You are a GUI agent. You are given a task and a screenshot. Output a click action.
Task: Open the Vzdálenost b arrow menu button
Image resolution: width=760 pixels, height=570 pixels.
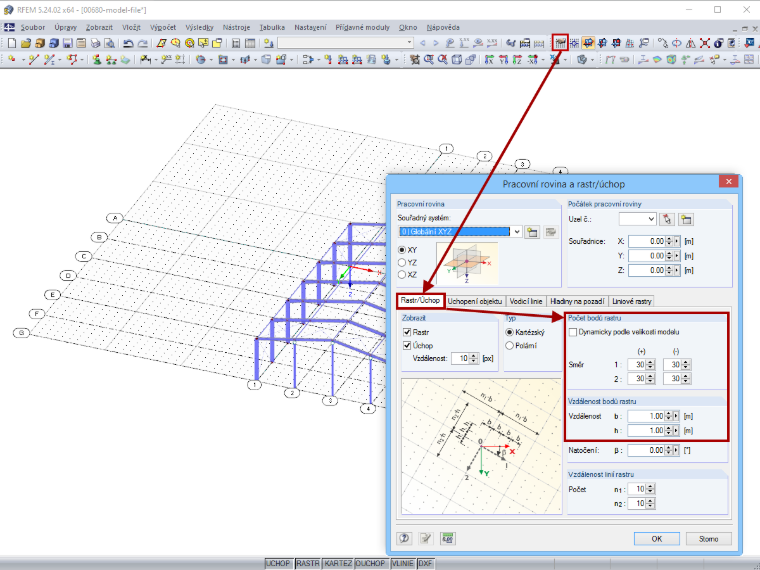[x=677, y=416]
